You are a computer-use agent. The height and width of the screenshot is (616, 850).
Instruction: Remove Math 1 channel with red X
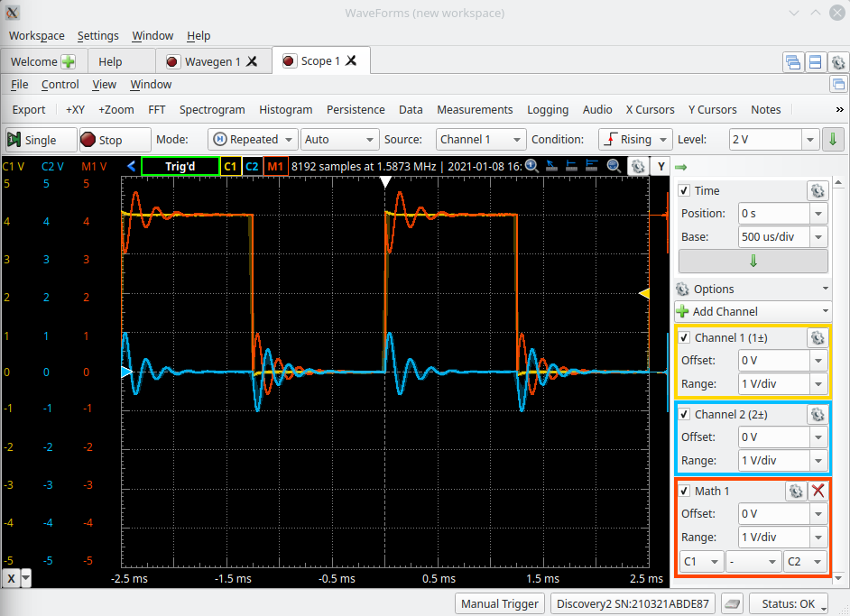tap(818, 491)
